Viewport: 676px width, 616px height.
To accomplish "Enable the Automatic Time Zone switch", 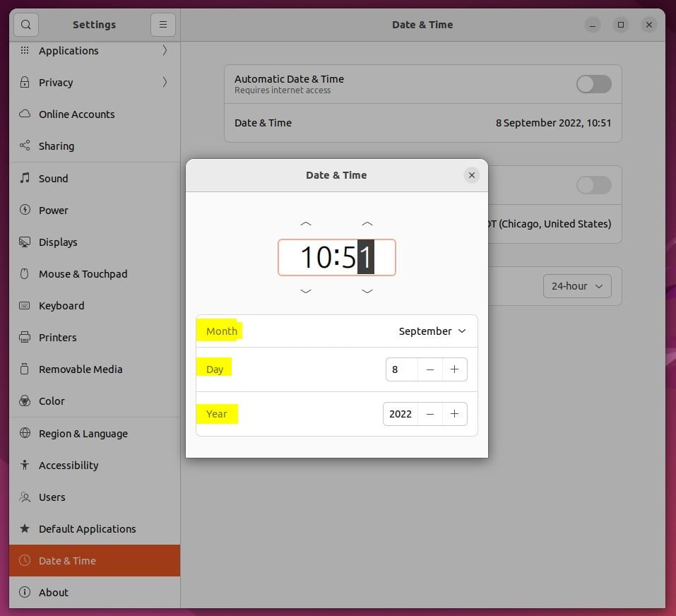I will pos(593,185).
